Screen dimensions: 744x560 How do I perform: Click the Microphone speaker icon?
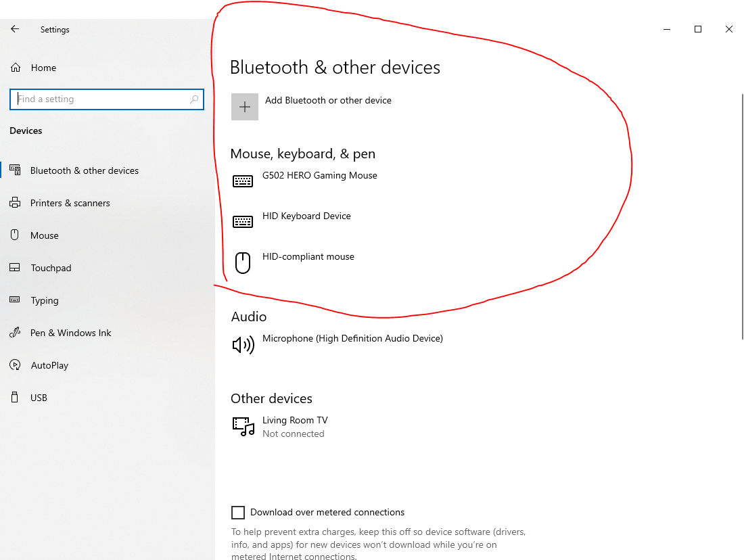[x=243, y=344]
